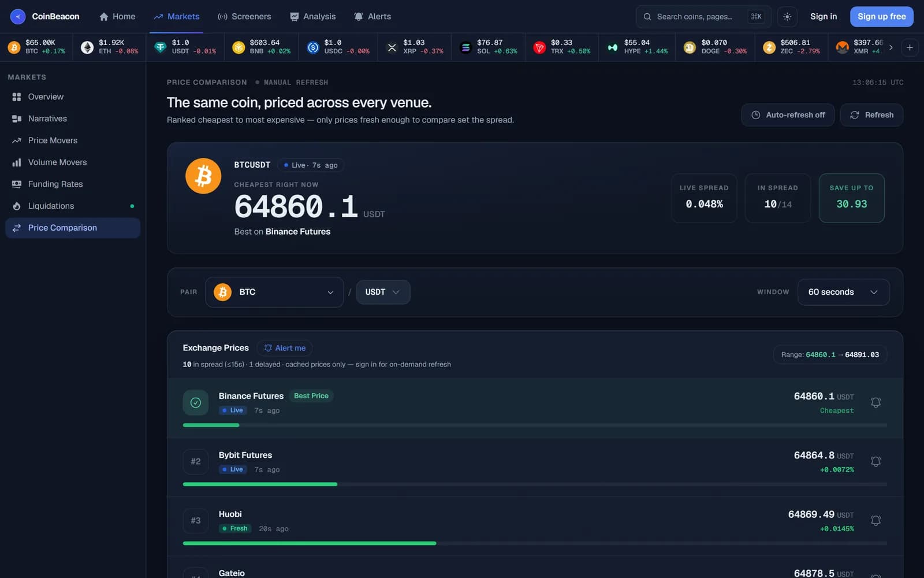The width and height of the screenshot is (924, 578).
Task: Click the Refresh button
Action: tap(871, 115)
